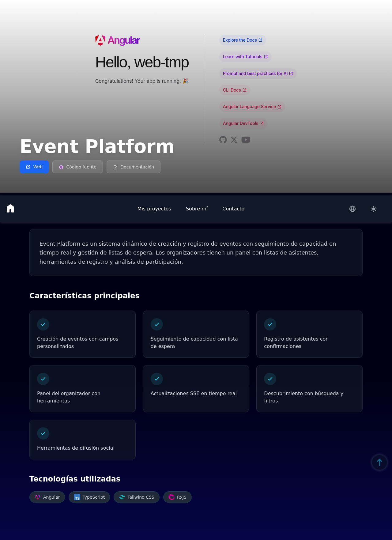392x540 pixels.
Task: Open the X social icon
Action: (x=234, y=140)
